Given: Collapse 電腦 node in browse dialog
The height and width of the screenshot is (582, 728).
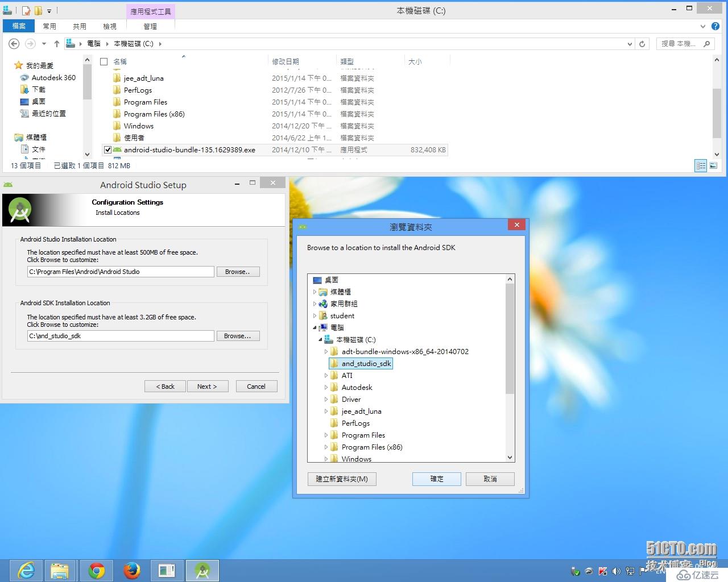Looking at the screenshot, I should (315, 327).
